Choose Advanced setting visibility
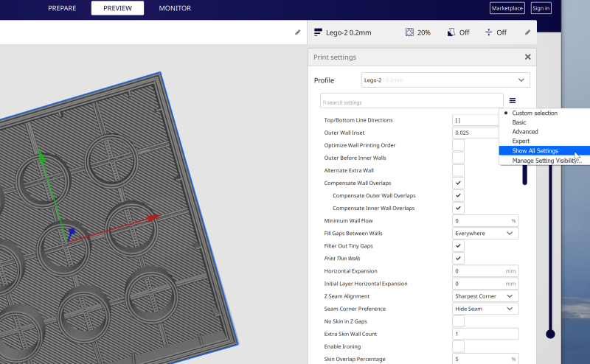The width and height of the screenshot is (590, 364). point(525,132)
